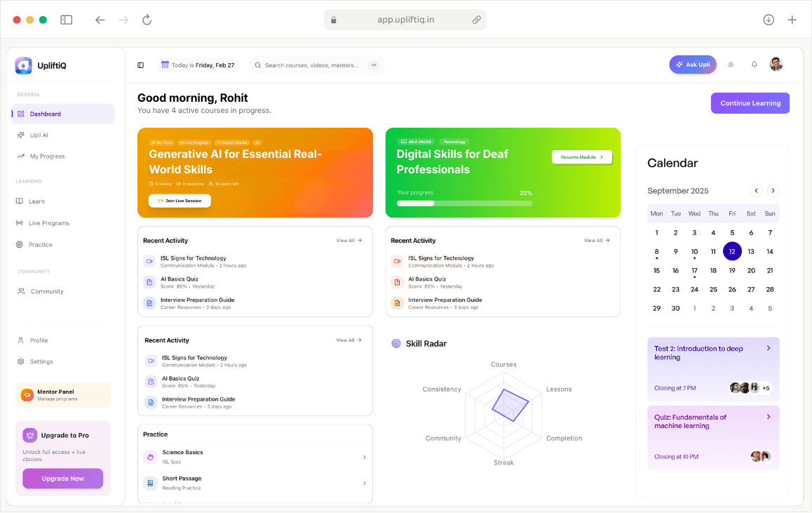
Task: Expand the Science Basics quiz chevron
Action: (364, 456)
